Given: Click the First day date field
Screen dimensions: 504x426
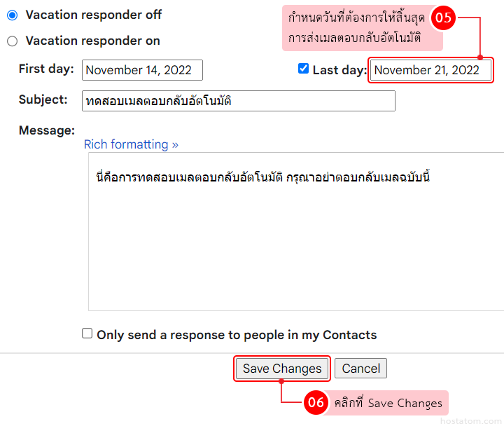Looking at the screenshot, I should coord(142,70).
